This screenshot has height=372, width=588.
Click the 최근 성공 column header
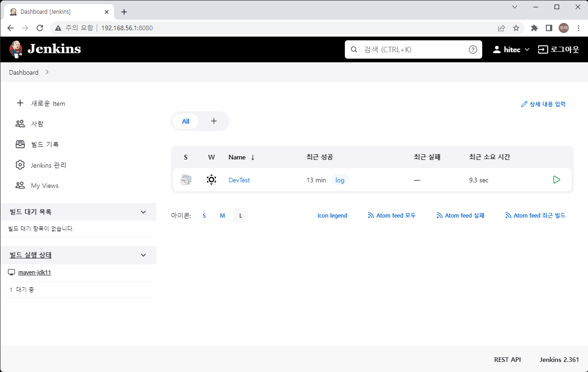(x=320, y=157)
